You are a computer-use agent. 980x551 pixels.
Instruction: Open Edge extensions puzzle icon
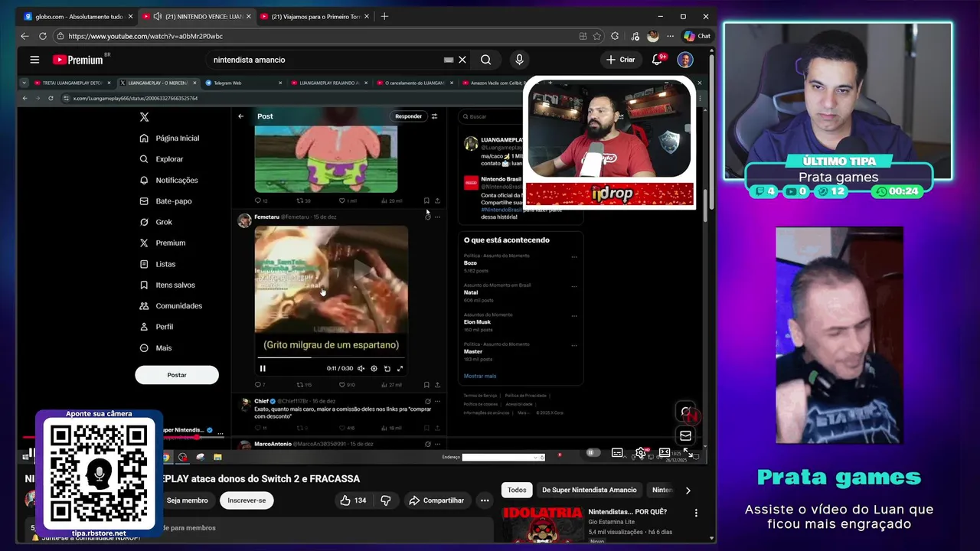tap(615, 36)
